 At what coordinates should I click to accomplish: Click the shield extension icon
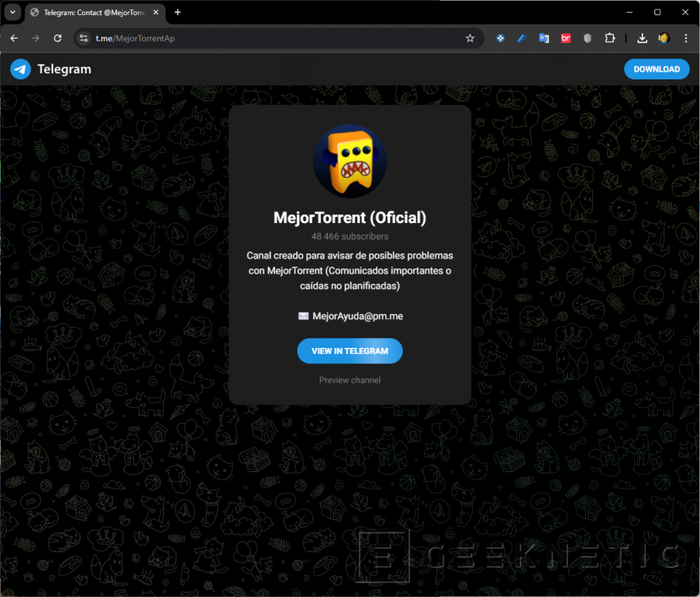(588, 38)
